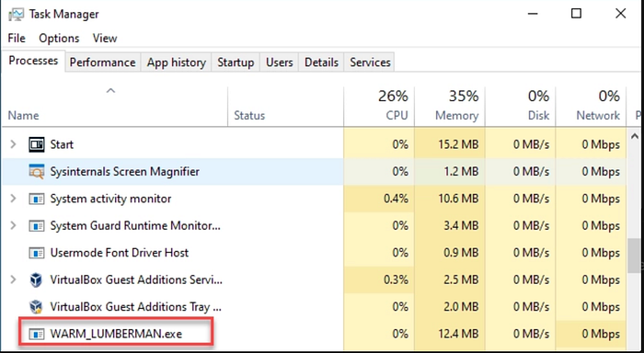The width and height of the screenshot is (644, 353).
Task: Maximize the Task Manager window
Action: [576, 14]
